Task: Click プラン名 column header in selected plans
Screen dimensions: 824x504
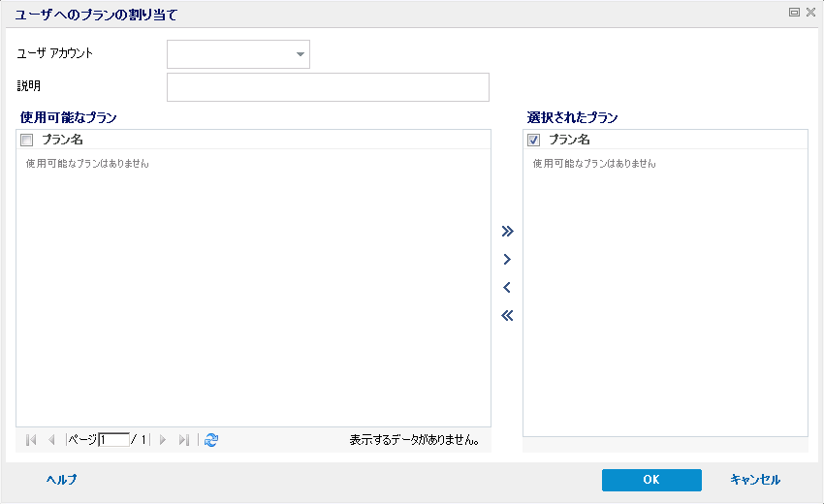Action: point(570,141)
